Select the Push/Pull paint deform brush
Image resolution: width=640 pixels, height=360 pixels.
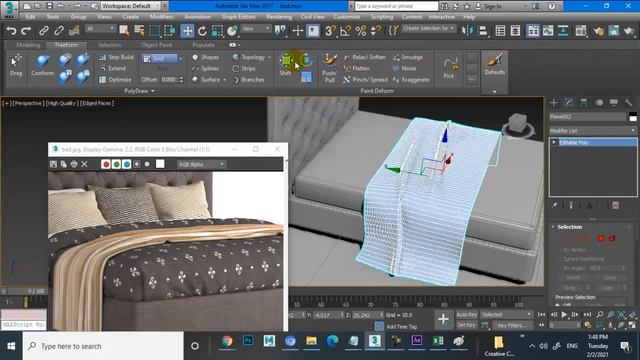329,68
